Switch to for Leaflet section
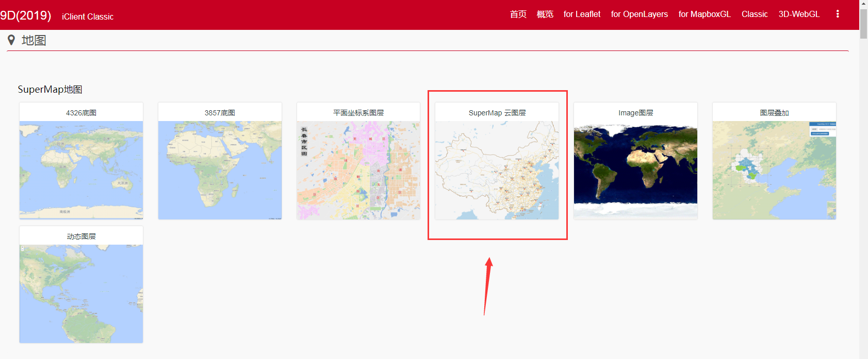 pyautogui.click(x=582, y=14)
